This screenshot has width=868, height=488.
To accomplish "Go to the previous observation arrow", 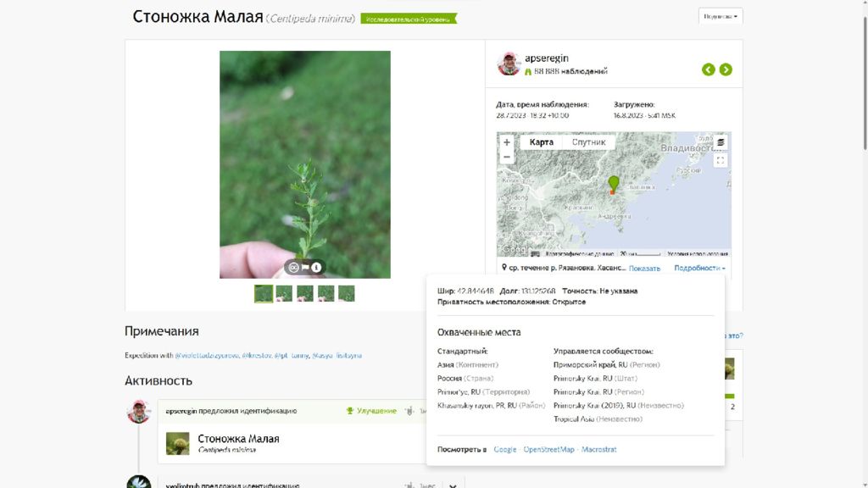I will (x=708, y=69).
